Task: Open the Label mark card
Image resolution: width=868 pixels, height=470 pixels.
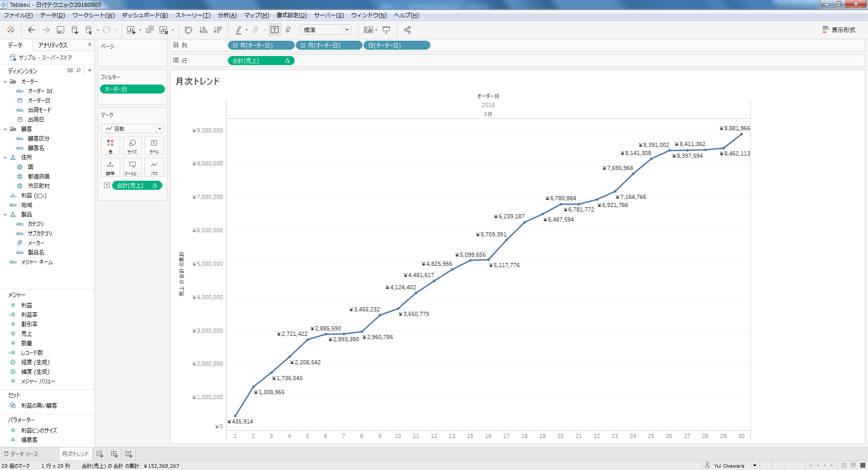Action: coord(154,146)
